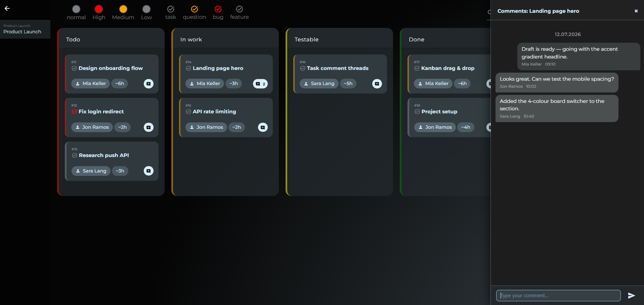
Task: Open the Fix login redirect task title
Action: click(x=101, y=112)
